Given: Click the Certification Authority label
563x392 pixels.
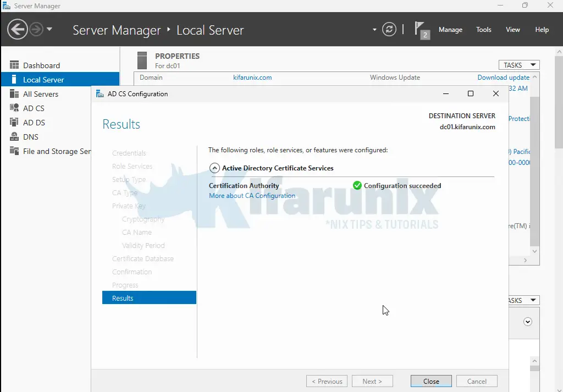Looking at the screenshot, I should 244,186.
